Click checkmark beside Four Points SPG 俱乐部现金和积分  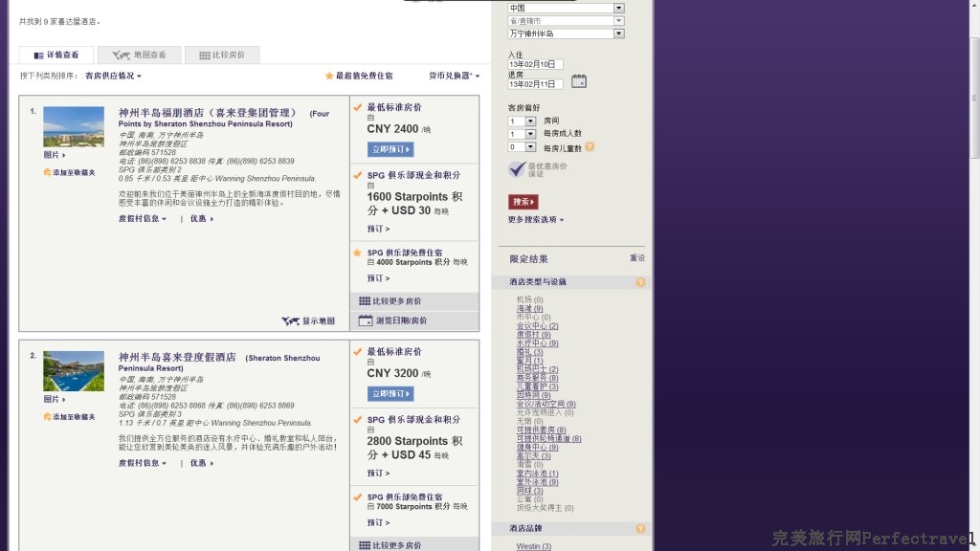click(x=358, y=176)
